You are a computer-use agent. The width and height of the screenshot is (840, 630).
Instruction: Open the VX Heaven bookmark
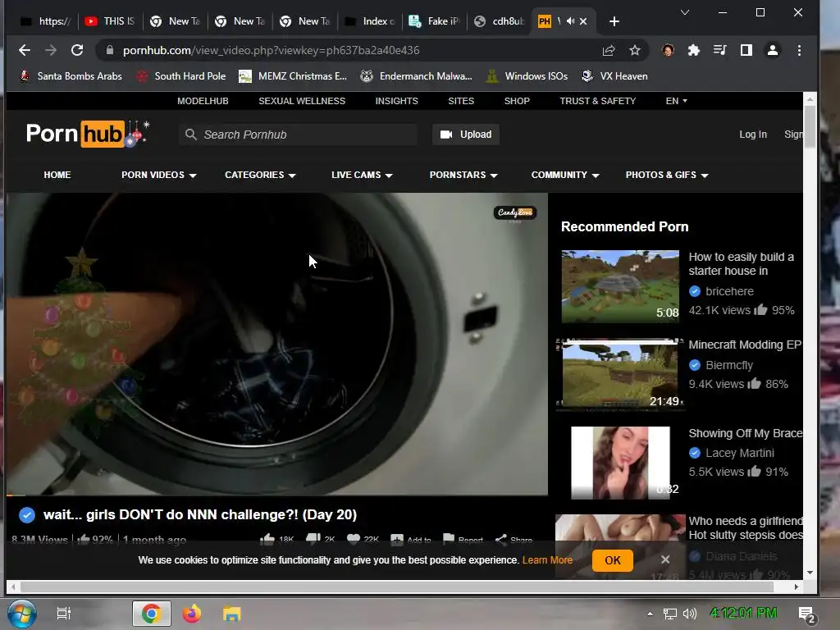pyautogui.click(x=614, y=76)
